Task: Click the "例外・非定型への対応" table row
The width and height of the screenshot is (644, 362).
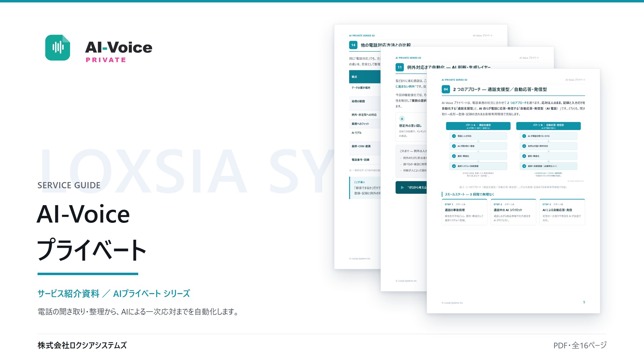Action: click(x=365, y=115)
